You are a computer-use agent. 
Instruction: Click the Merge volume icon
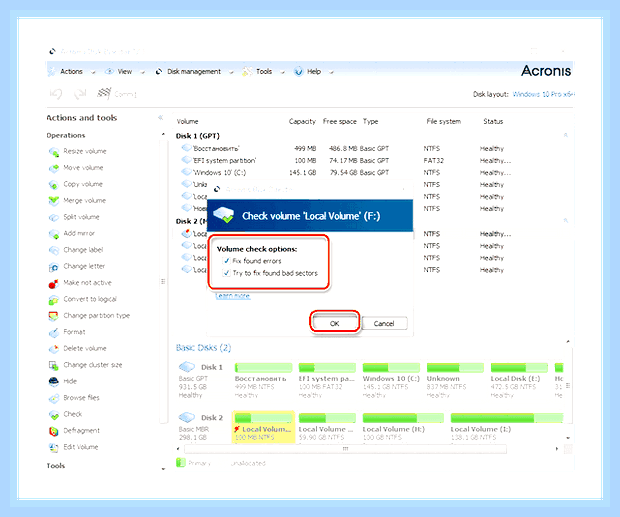coord(54,201)
